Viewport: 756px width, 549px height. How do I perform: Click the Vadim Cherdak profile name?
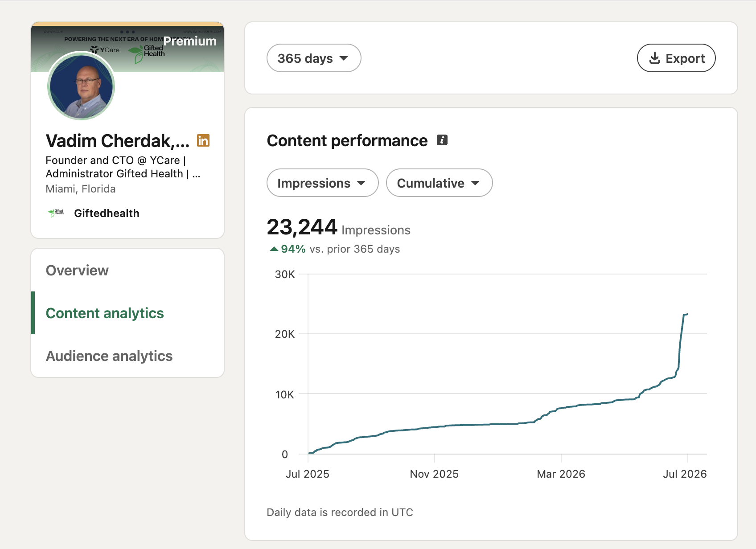coord(118,141)
